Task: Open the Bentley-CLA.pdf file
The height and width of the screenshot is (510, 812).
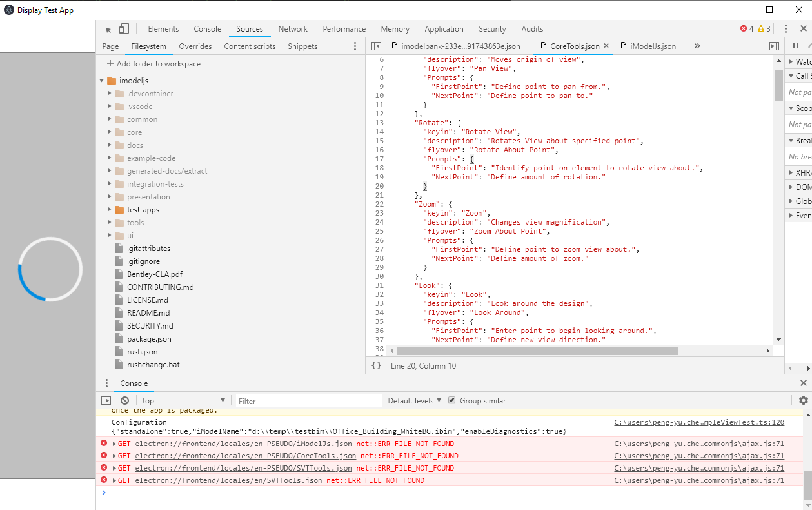Action: click(x=155, y=274)
